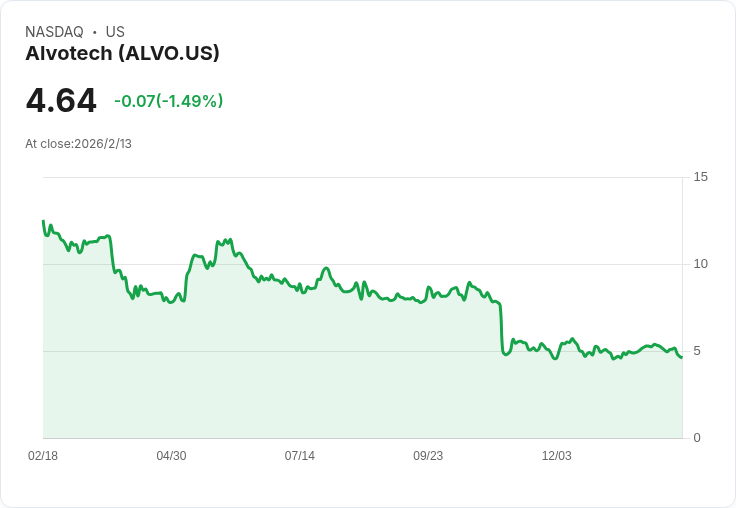Click the 09/23 date on the x-axis
This screenshot has height=508, width=736.
pos(428,456)
